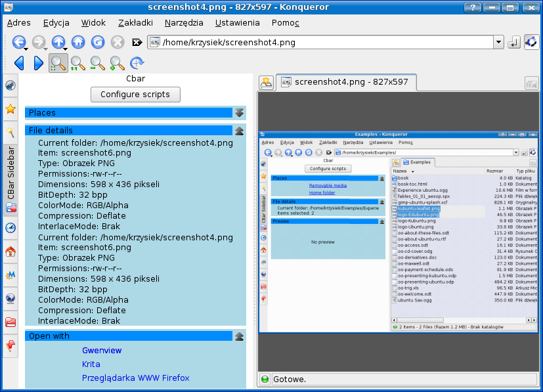Click the /home/krzysiek/screenshot4.png address field
Image resolution: width=543 pixels, height=392 pixels.
[x=322, y=43]
